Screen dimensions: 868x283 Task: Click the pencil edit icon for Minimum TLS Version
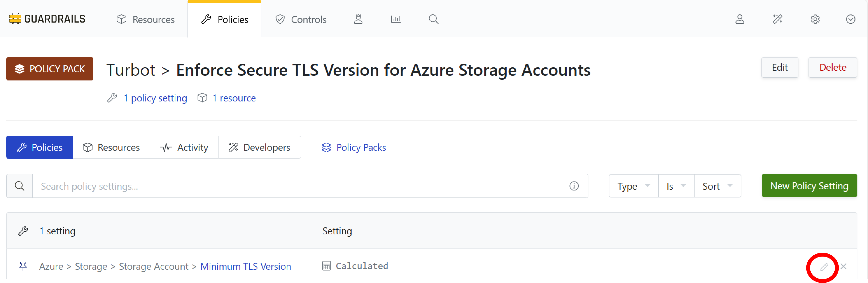point(824,267)
